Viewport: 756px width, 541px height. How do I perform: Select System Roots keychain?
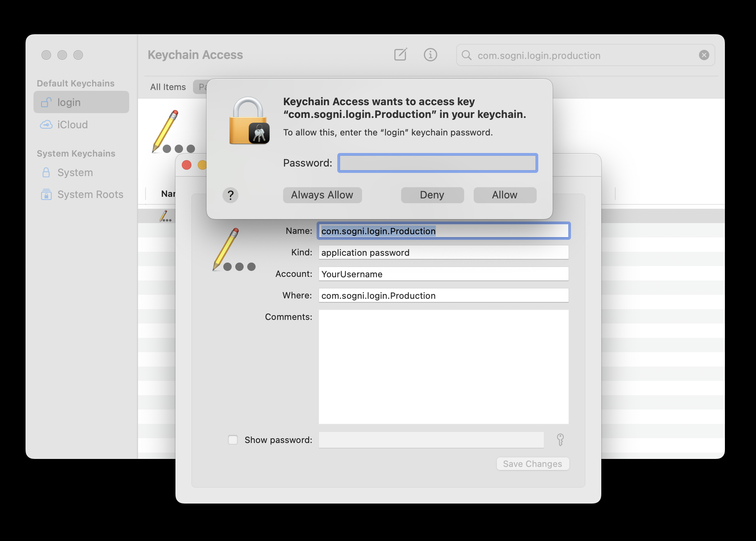(x=90, y=194)
